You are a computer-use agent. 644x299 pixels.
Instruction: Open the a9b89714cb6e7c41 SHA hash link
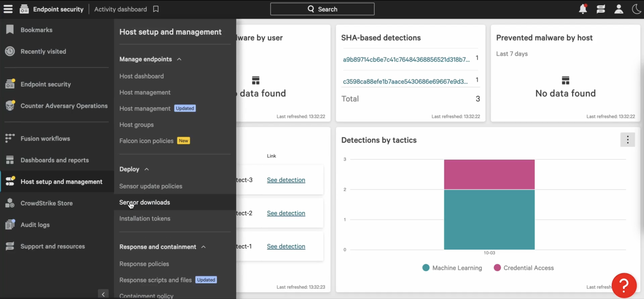coord(406,59)
